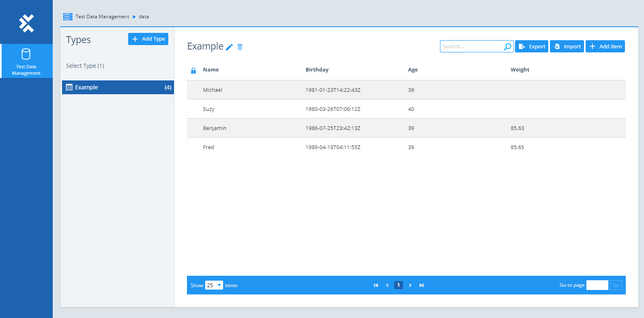Click the Go to page input box

pyautogui.click(x=597, y=285)
